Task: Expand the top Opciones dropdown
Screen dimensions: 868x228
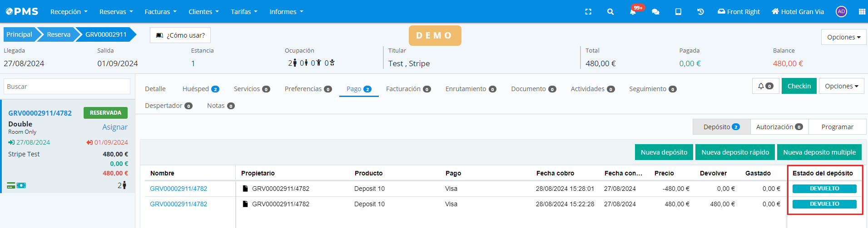Action: [x=843, y=37]
